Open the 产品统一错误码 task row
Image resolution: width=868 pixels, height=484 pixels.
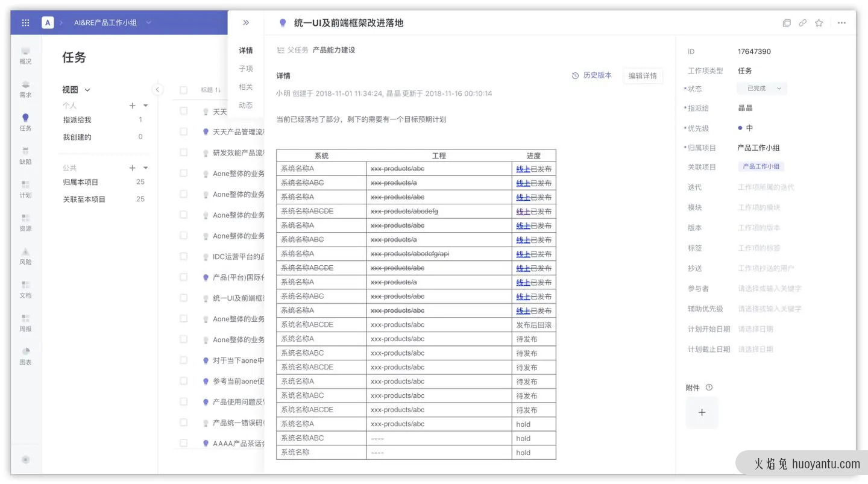(x=239, y=423)
